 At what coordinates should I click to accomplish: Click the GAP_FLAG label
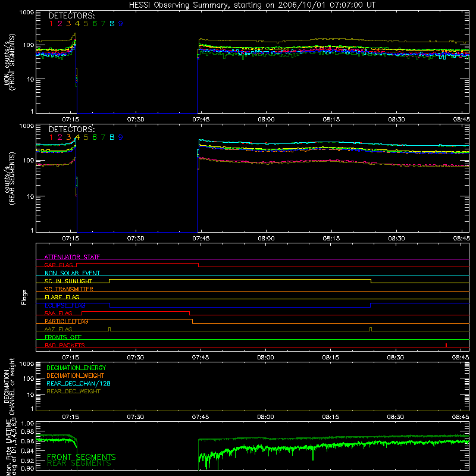58,265
